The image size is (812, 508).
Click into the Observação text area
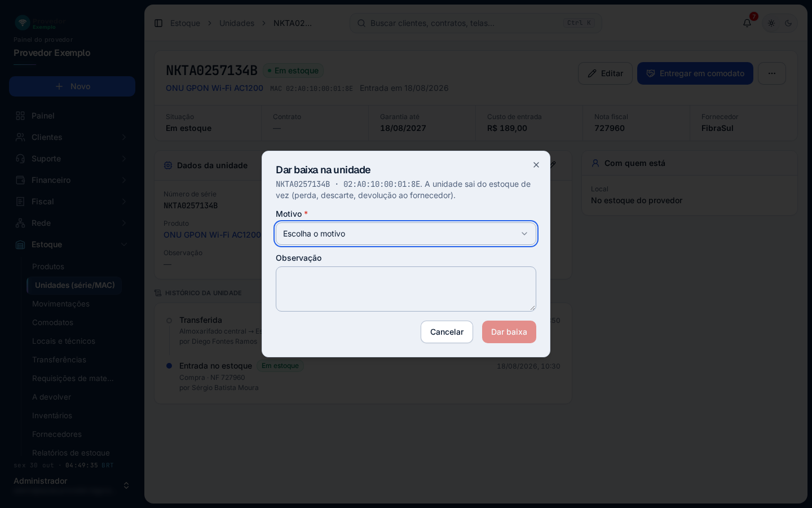click(x=406, y=289)
